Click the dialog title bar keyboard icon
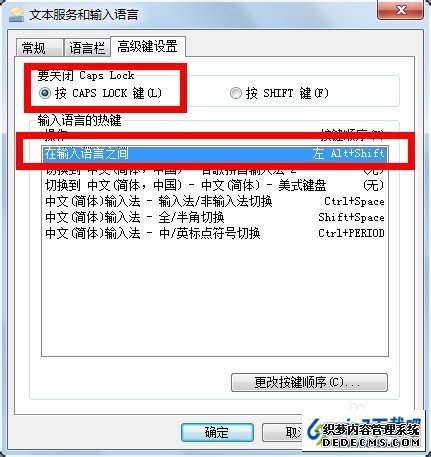 [x=16, y=15]
